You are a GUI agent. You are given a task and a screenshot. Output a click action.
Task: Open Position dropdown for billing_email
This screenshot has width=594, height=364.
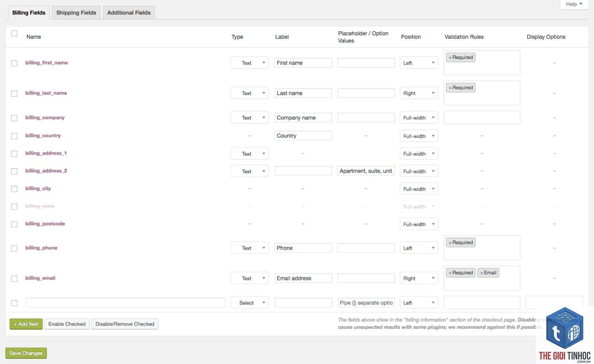(x=419, y=278)
